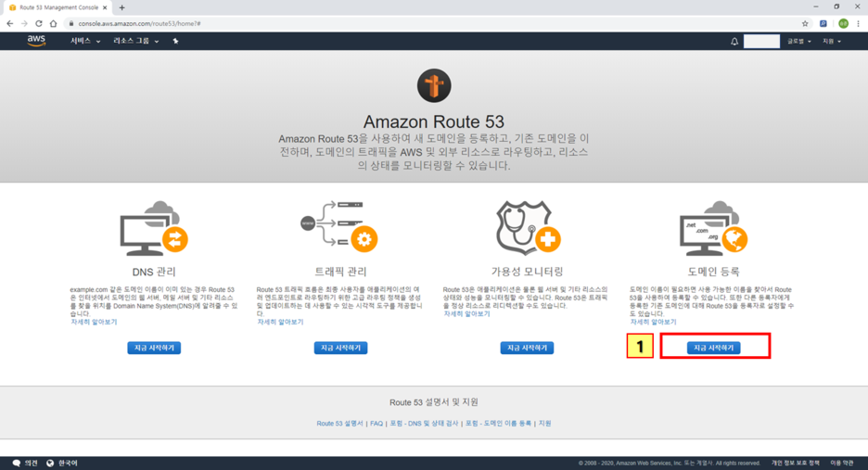Click the browser home icon
The height and width of the screenshot is (470, 868).
(x=53, y=23)
